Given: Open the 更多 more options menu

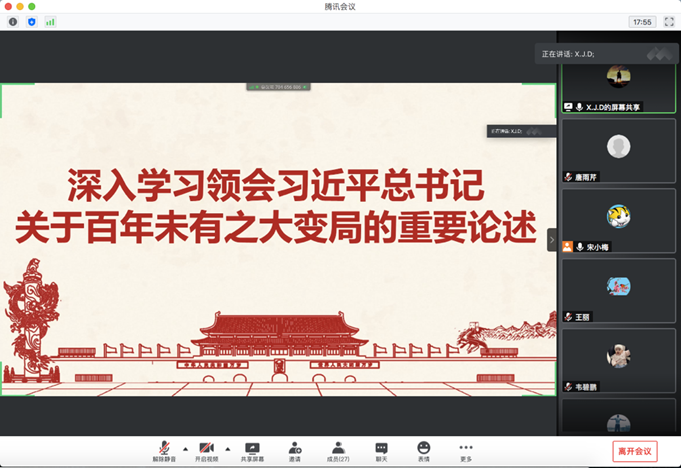Looking at the screenshot, I should tap(466, 447).
